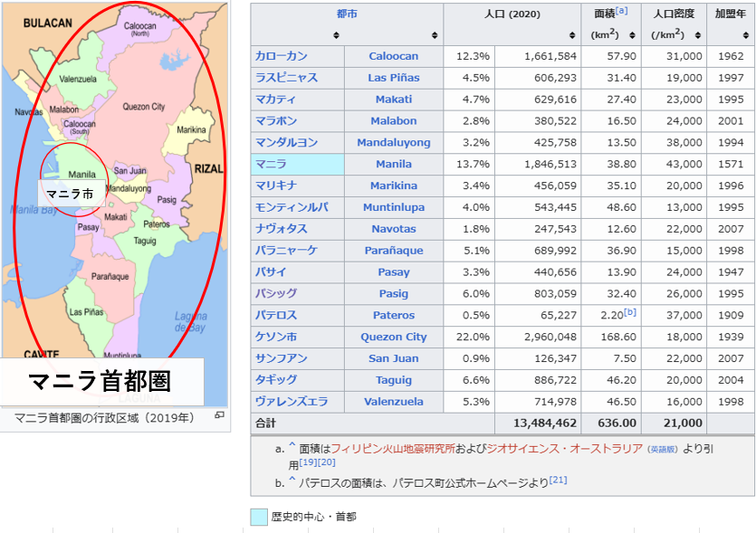Screen dimensions: 756x533
Task: Open the red ジオサイエンス・オーストラリア link
Action: (565, 449)
